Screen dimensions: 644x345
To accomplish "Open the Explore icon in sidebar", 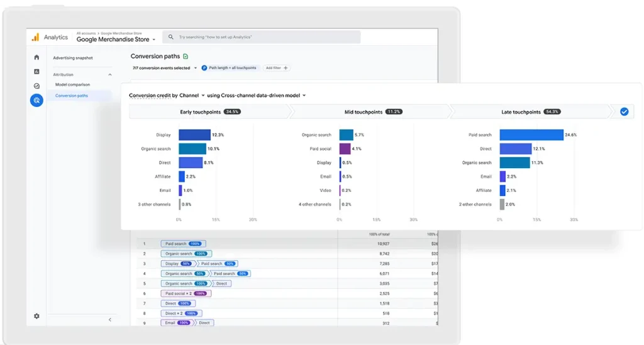I will (36, 86).
